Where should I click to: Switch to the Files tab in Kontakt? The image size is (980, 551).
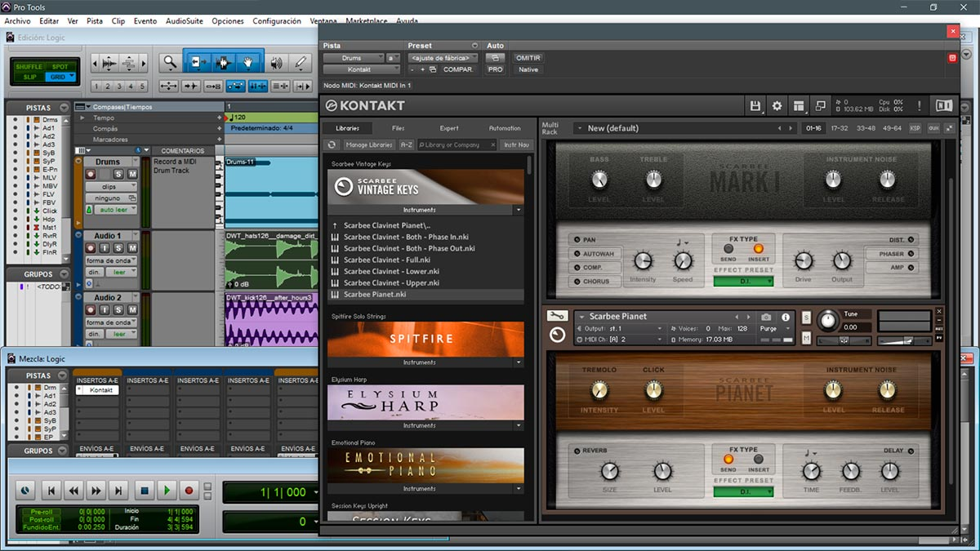(x=398, y=128)
